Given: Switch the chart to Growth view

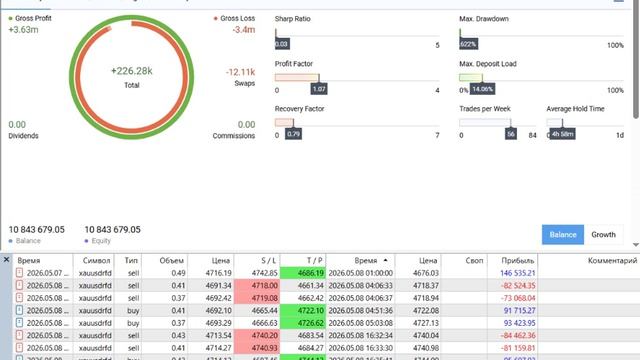Looking at the screenshot, I should (604, 235).
